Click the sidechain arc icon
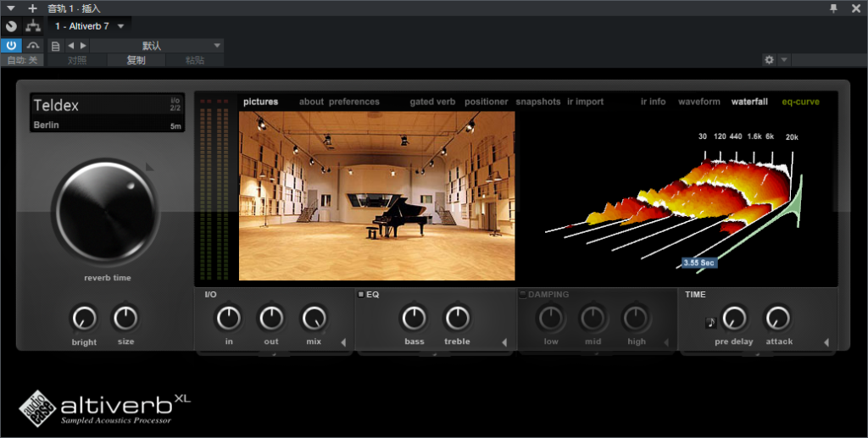This screenshot has height=438, width=868. coord(33,46)
